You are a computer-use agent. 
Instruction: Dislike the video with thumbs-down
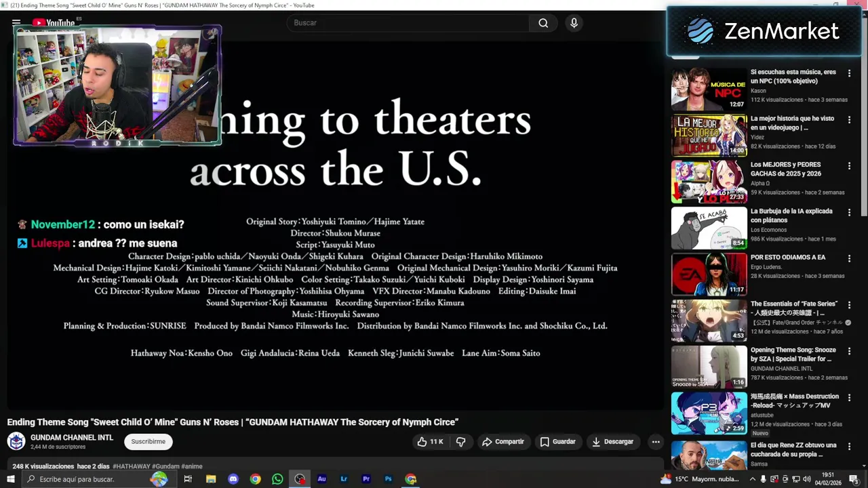pyautogui.click(x=460, y=441)
